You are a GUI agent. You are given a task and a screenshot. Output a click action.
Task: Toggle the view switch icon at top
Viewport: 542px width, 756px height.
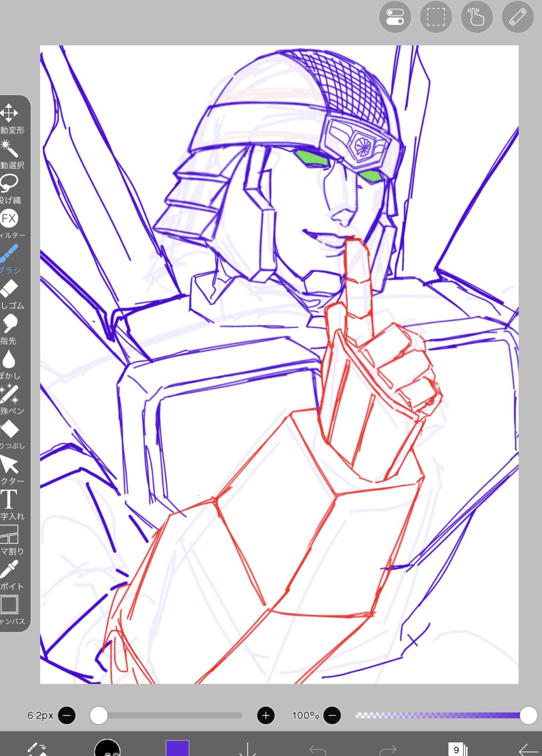395,17
